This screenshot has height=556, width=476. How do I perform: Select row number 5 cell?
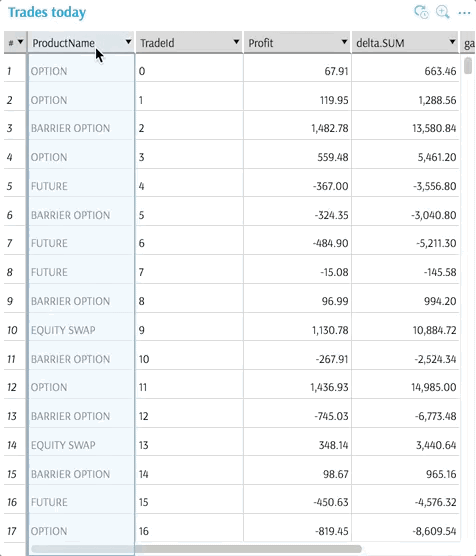tap(15, 186)
